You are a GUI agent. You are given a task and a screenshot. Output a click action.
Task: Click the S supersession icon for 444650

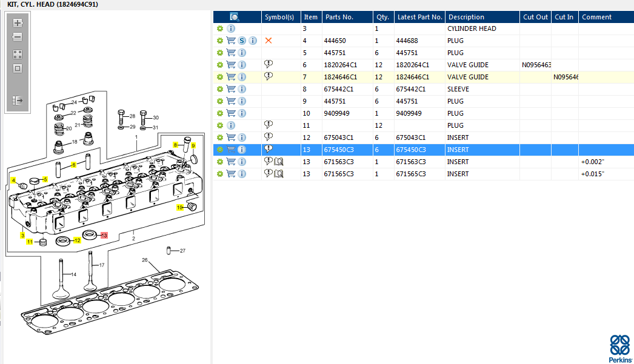242,41
